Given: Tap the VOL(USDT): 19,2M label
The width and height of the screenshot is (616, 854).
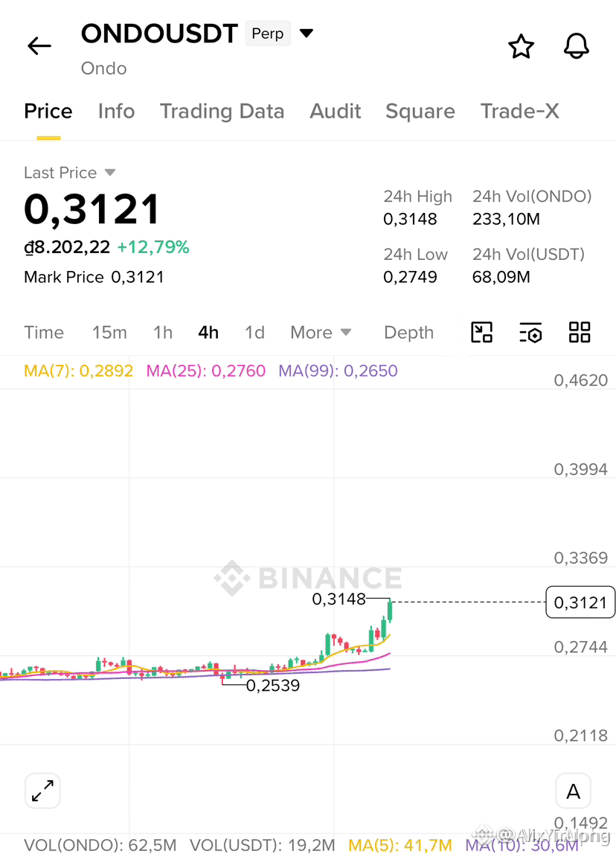Looking at the screenshot, I should [x=263, y=845].
